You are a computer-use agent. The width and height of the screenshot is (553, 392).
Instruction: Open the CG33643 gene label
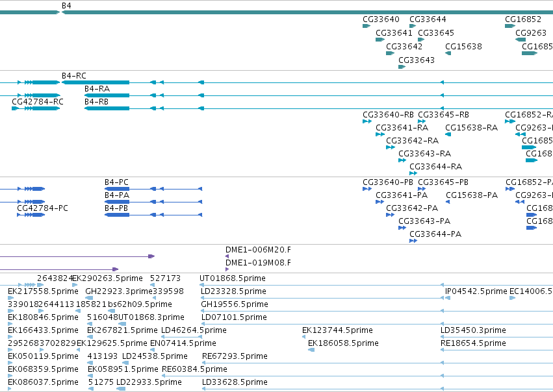(x=417, y=60)
